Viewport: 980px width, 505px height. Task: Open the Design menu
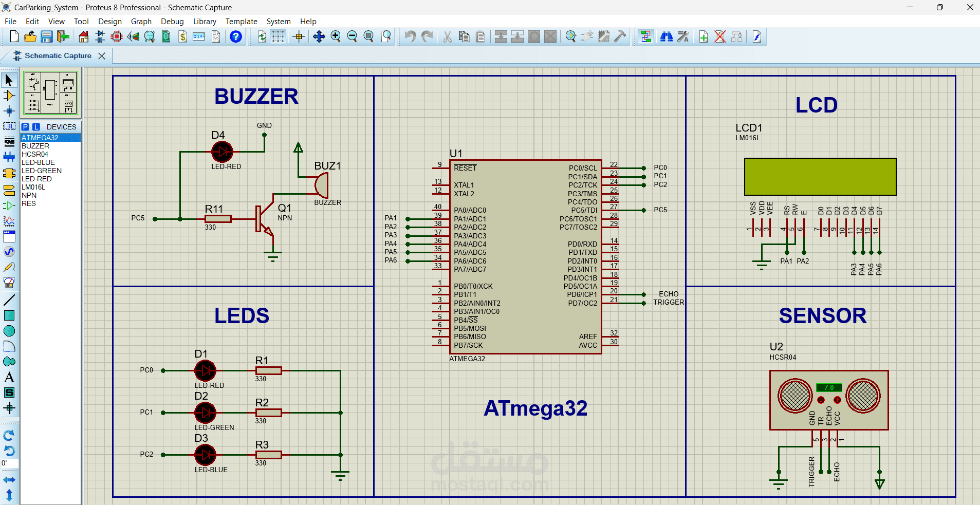coord(110,22)
